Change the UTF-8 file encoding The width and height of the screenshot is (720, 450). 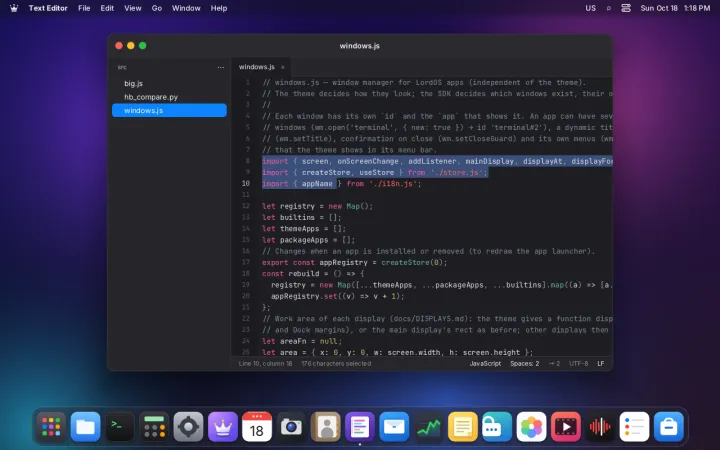point(579,363)
